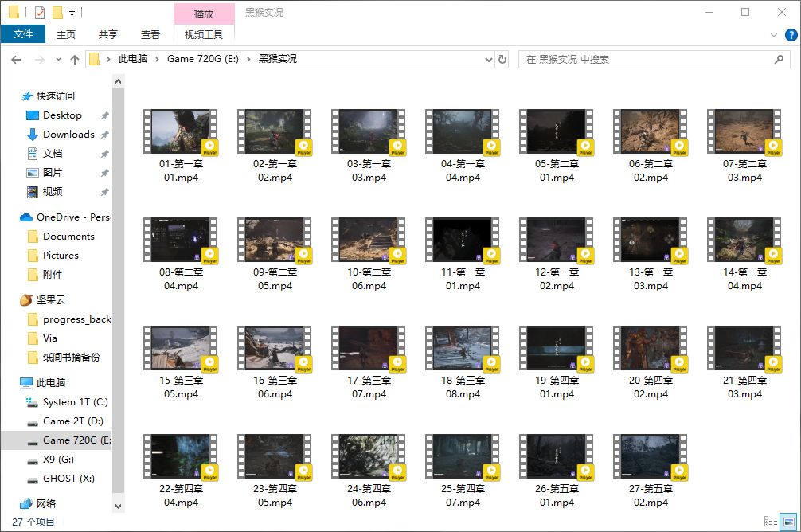Open the 纸间书摘备份 folder
This screenshot has height=532, width=801.
[71, 358]
